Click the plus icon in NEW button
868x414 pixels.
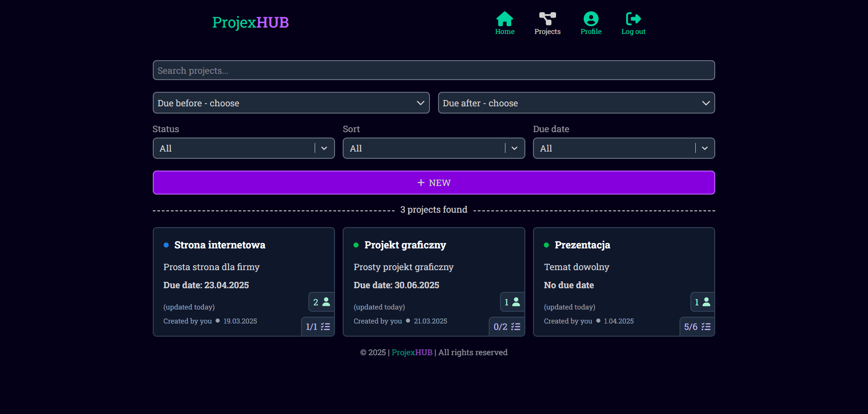point(421,182)
